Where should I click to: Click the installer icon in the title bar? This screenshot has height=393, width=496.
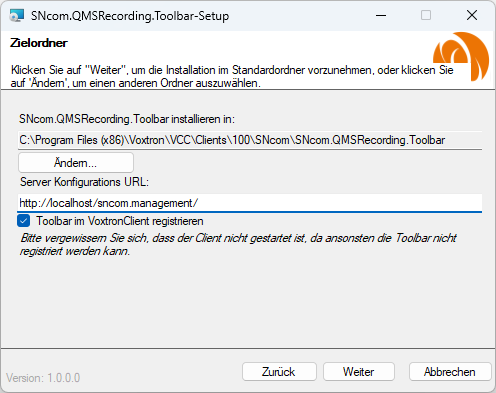point(16,15)
